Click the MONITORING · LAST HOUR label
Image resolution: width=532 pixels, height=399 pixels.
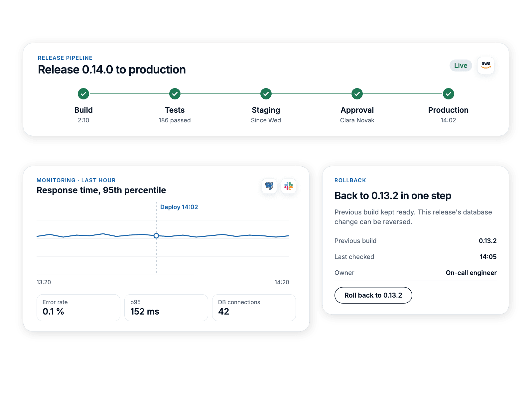pos(76,180)
